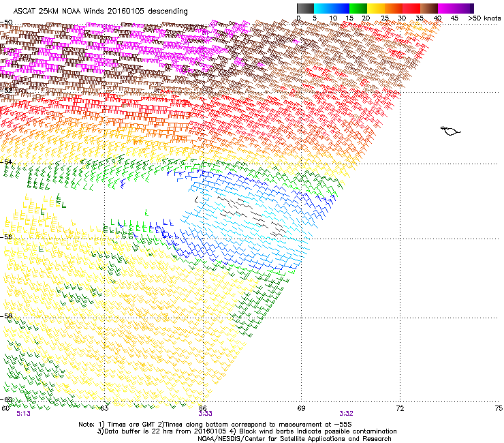Click the yellow 20-25 knots legend swatch
The image size is (504, 443).
[x=376, y=8]
